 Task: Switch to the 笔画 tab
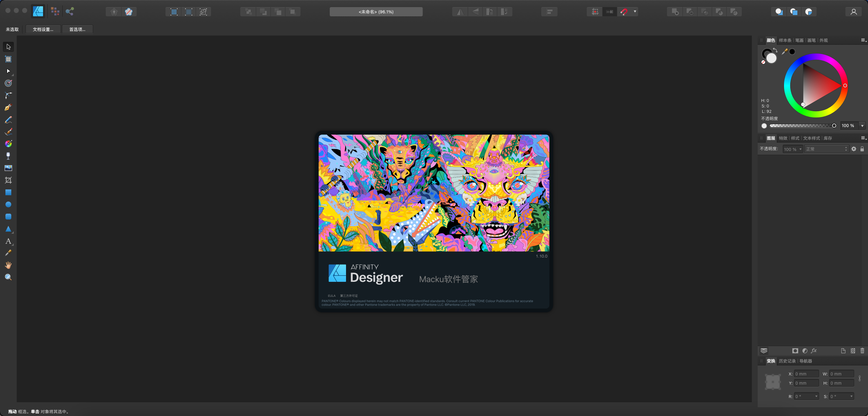click(799, 41)
